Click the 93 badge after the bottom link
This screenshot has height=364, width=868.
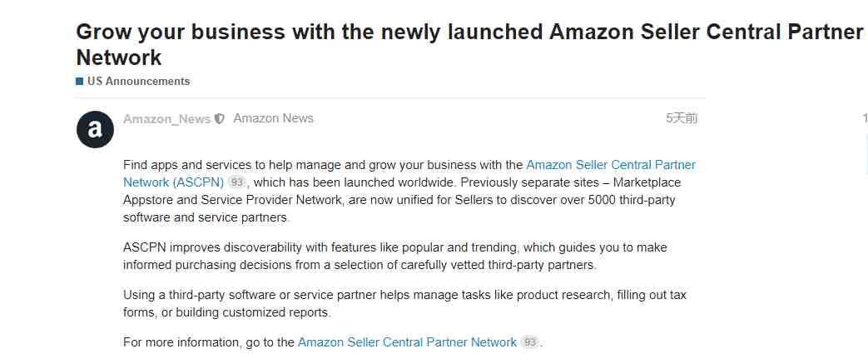pyautogui.click(x=530, y=342)
